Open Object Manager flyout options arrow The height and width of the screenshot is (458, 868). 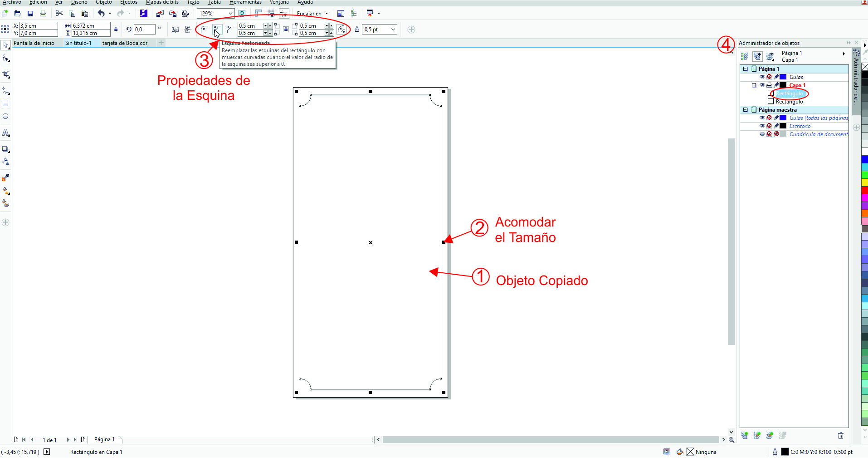click(844, 54)
